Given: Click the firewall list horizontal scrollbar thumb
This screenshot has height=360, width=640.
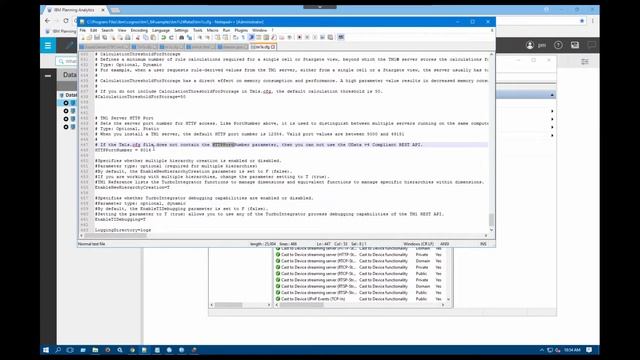Looking at the screenshot, I should (302, 305).
